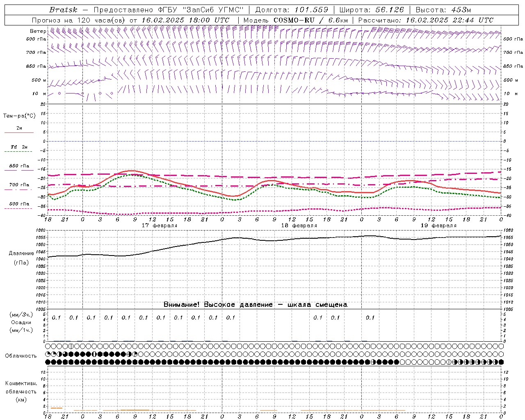525x420 pixels.
Task: Select the '16.02.2025 18:00 UTC' start time
Action: tap(185, 20)
